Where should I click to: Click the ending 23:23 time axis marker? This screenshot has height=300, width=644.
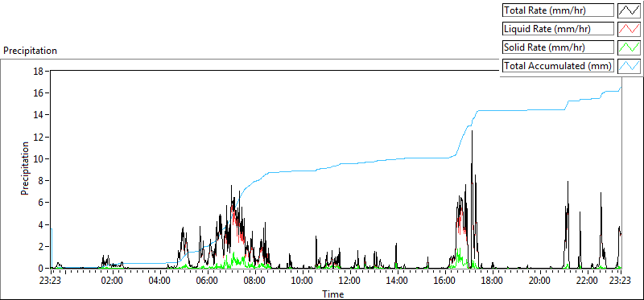coord(620,281)
